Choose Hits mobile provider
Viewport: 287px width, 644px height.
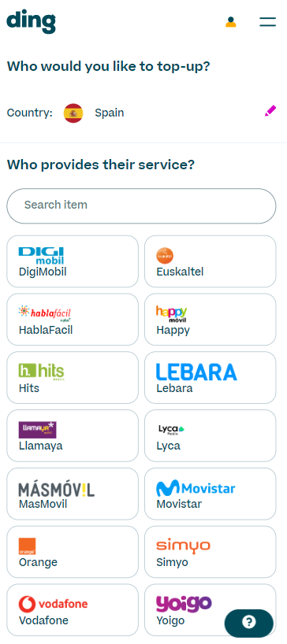point(73,377)
